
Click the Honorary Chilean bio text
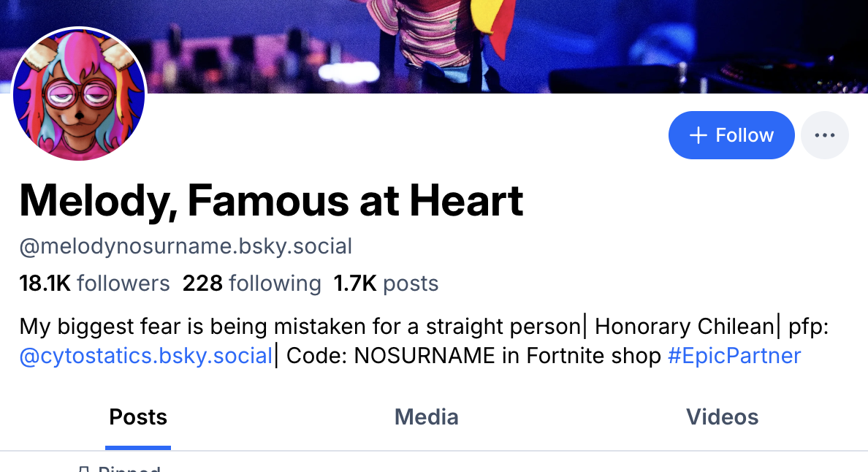point(684,326)
